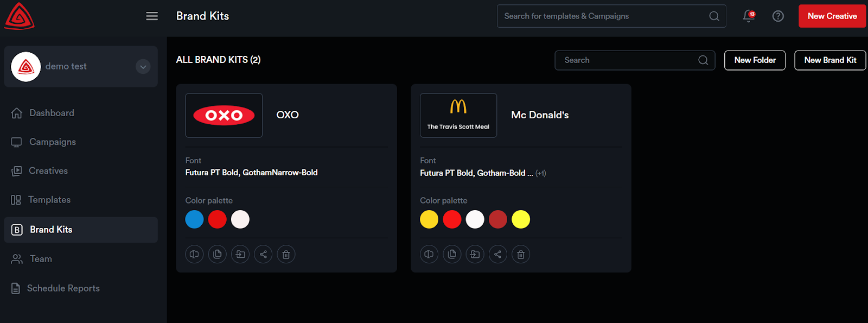Viewport: 868px width, 323px height.
Task: Delete the OXO brand kit
Action: coord(286,254)
